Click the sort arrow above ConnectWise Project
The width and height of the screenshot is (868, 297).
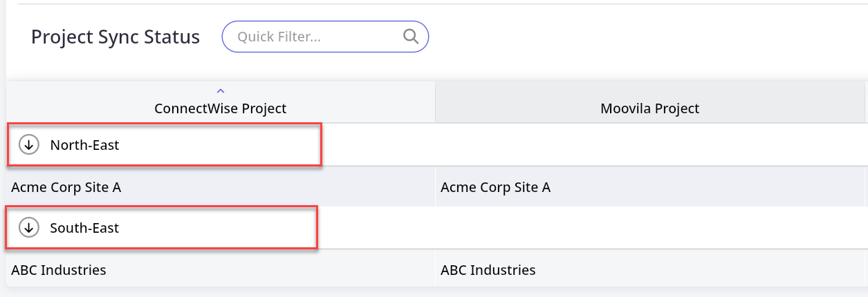click(x=221, y=90)
